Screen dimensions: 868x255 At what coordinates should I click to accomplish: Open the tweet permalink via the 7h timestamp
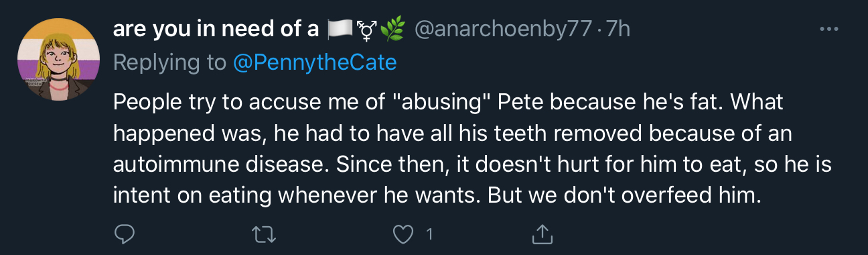click(x=618, y=30)
